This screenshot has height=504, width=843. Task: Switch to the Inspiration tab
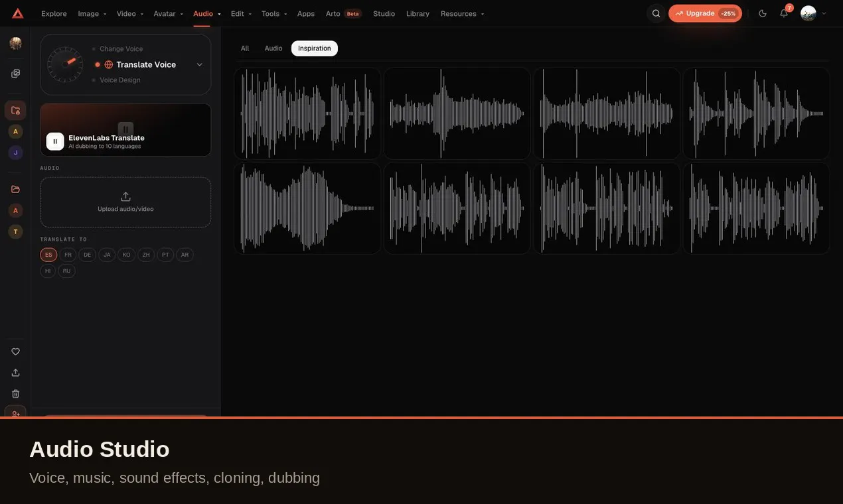[315, 48]
